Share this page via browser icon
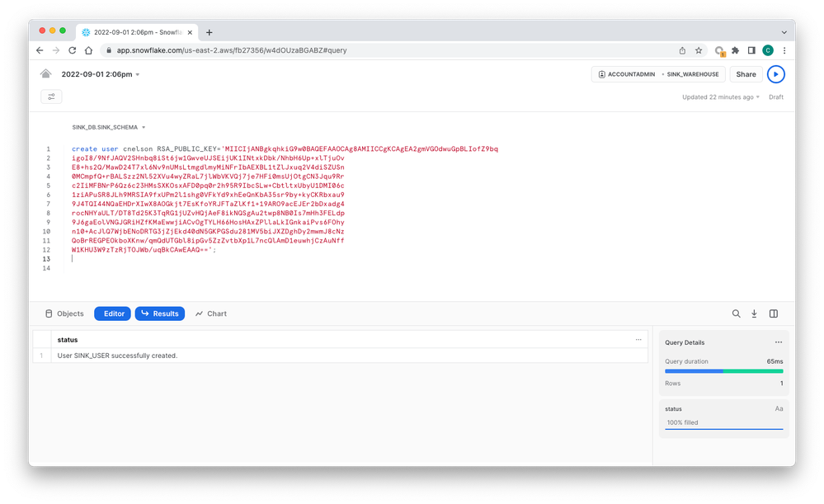 [x=682, y=50]
